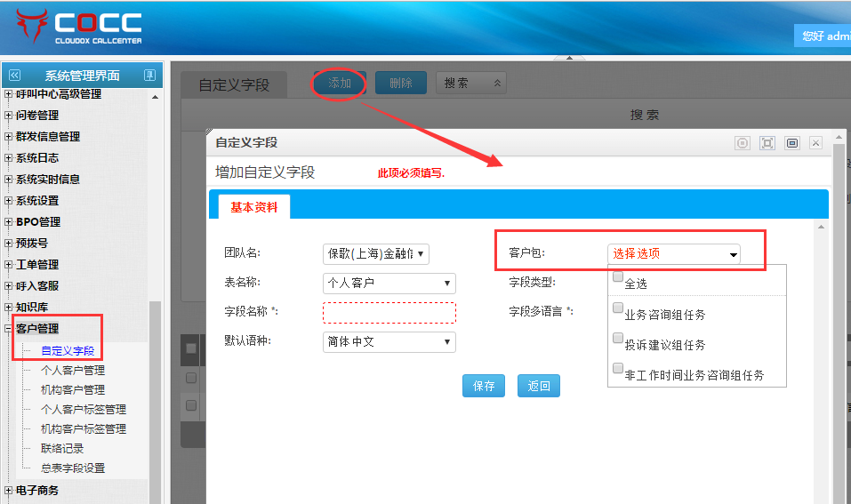Viewport: 851px width, 504px height.
Task: Open the 默认语种 dropdown
Action: pyautogui.click(x=389, y=342)
